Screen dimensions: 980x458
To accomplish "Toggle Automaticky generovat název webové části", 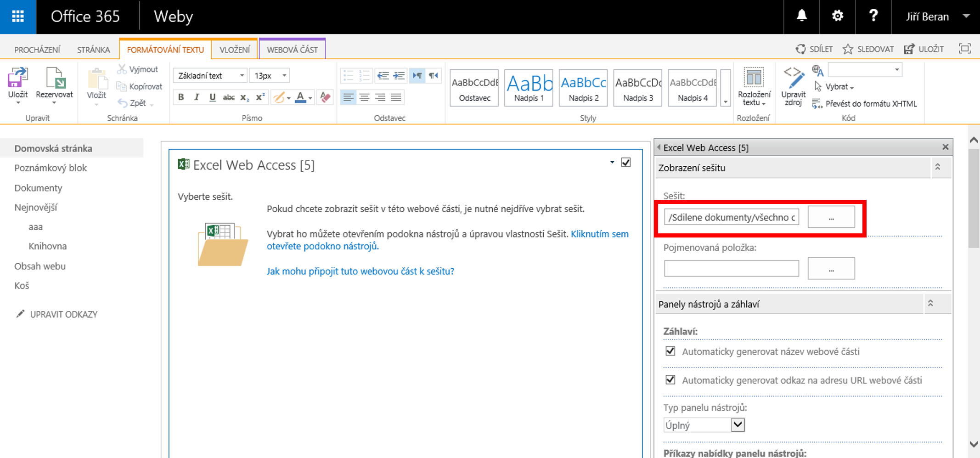I will click(x=670, y=351).
